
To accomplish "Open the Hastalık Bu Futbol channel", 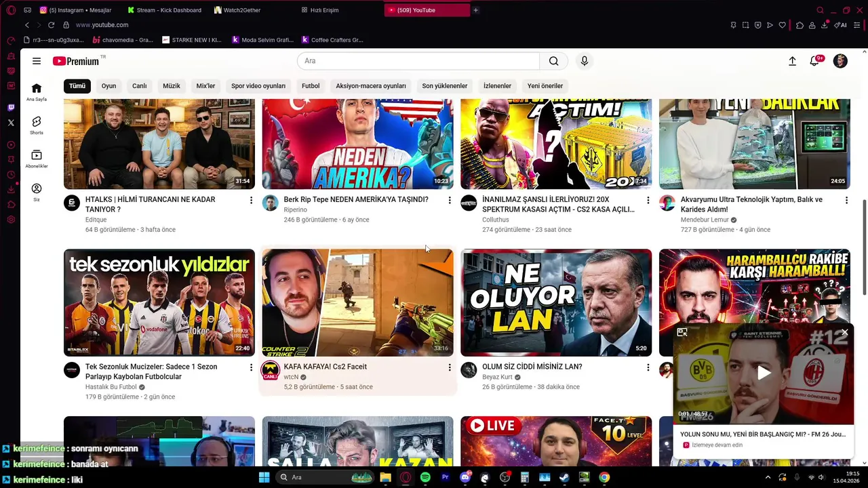I will [111, 387].
